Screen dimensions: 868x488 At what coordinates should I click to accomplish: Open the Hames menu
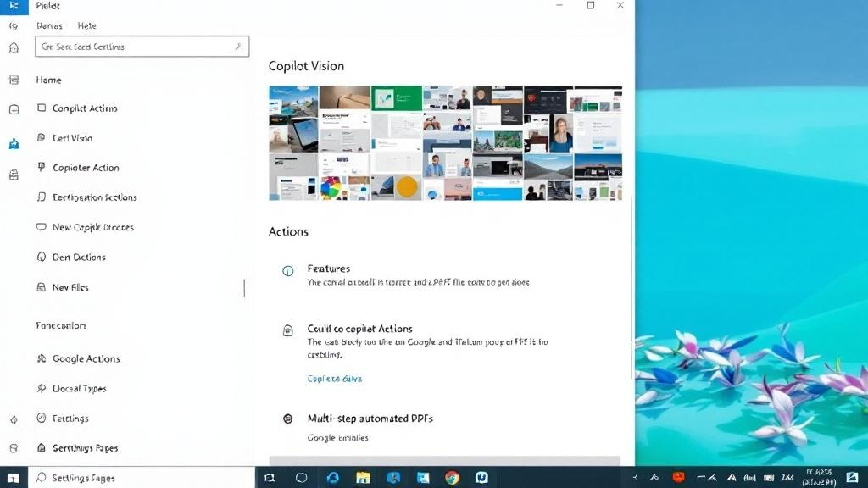point(49,26)
